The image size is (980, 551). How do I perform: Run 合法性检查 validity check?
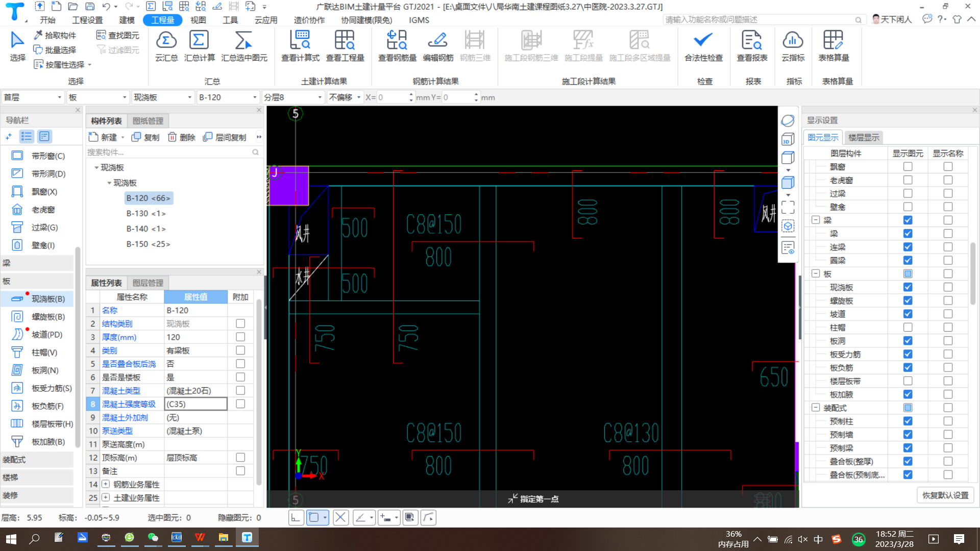pyautogui.click(x=703, y=46)
